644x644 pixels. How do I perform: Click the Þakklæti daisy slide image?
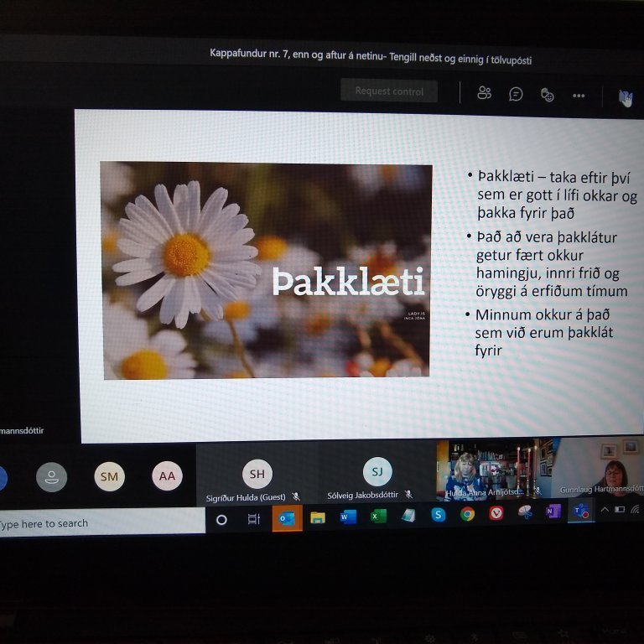click(x=266, y=270)
